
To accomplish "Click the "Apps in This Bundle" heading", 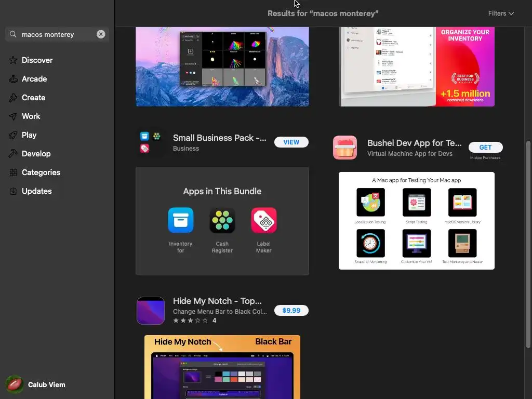I will point(222,191).
